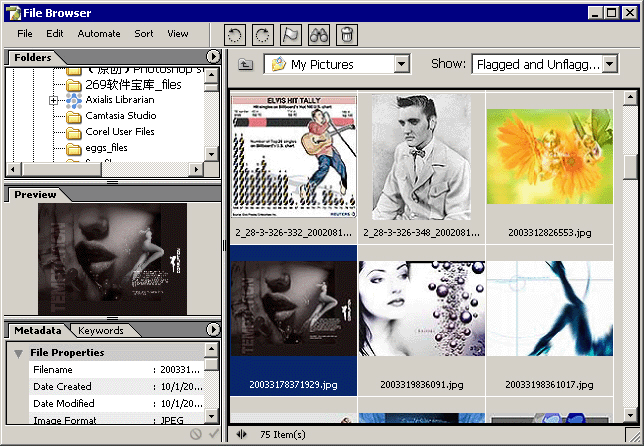This screenshot has height=446, width=644.
Task: Open the Sort menu
Action: [144, 34]
